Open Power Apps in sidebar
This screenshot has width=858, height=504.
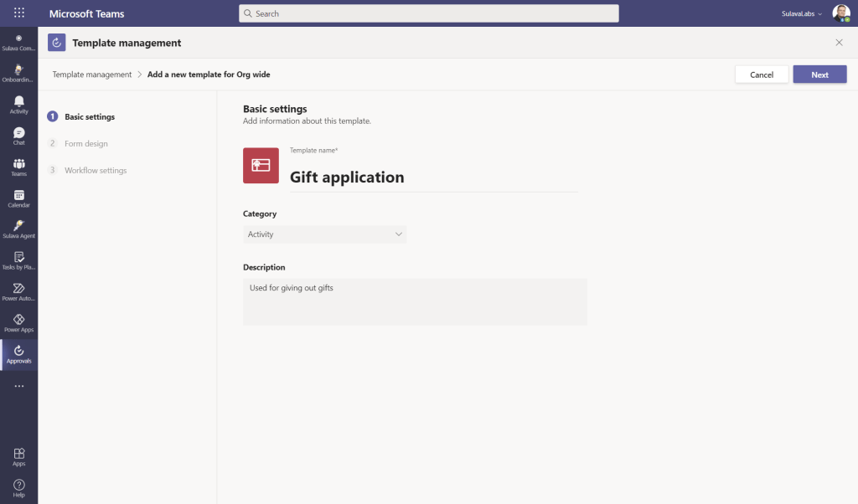(x=18, y=322)
